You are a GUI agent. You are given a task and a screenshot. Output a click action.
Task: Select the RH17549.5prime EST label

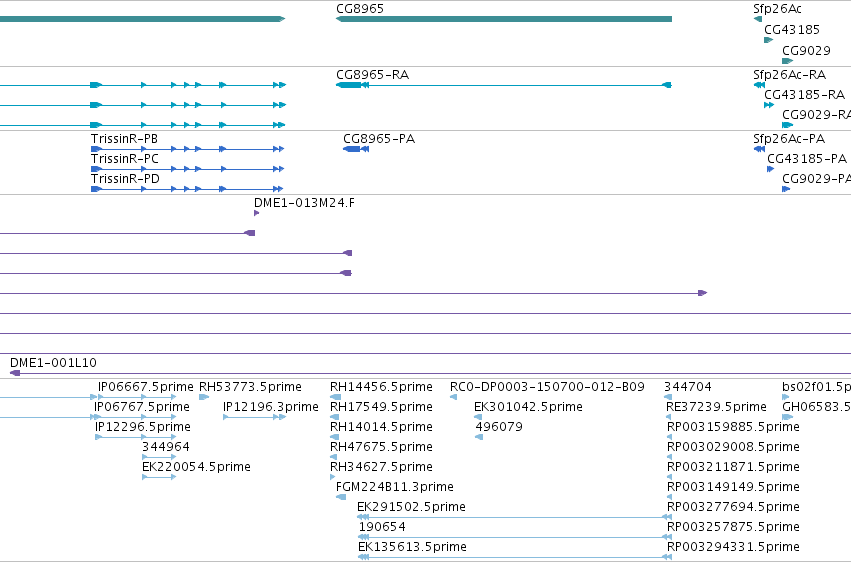coord(381,407)
